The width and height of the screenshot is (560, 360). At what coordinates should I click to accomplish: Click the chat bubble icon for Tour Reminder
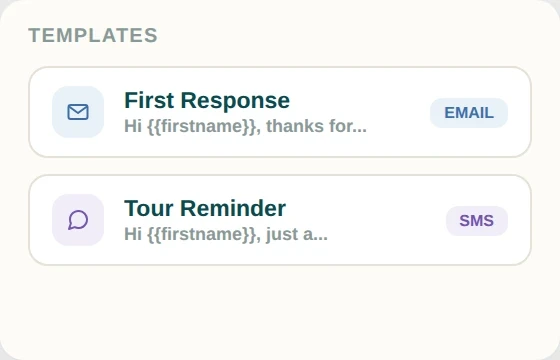78,220
